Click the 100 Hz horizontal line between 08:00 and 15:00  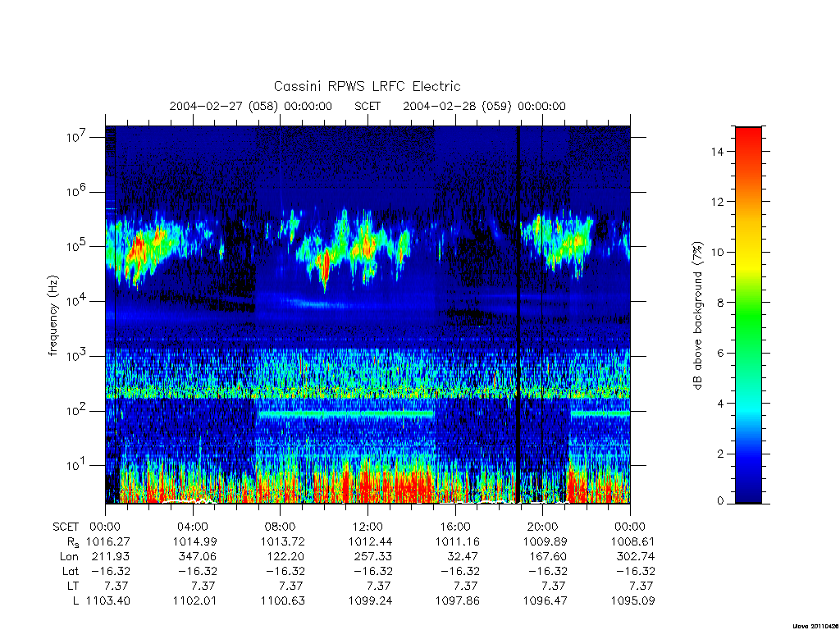pyautogui.click(x=346, y=414)
